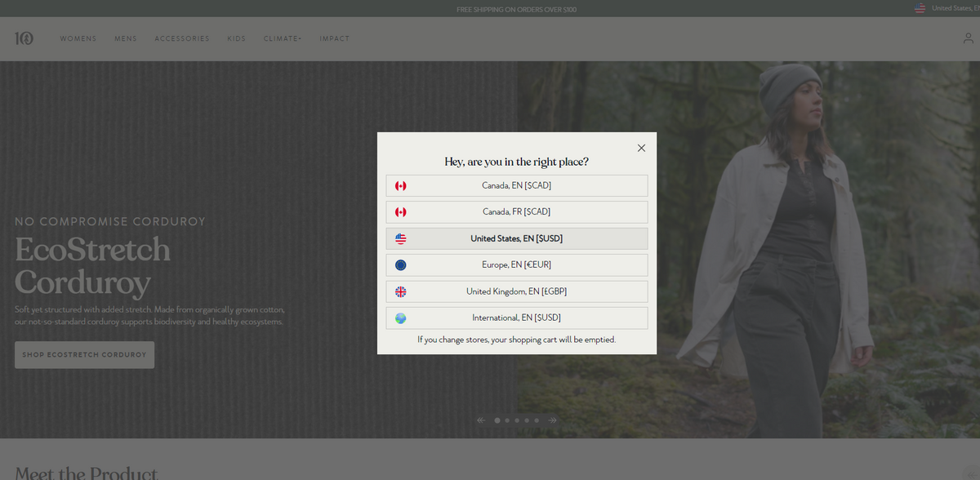Open the account profile icon
Viewport: 980px width, 480px height.
point(969,38)
